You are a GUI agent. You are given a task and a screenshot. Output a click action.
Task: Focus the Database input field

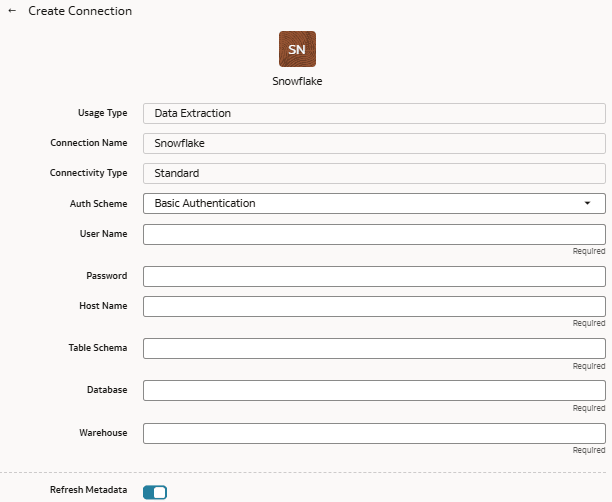(x=374, y=390)
